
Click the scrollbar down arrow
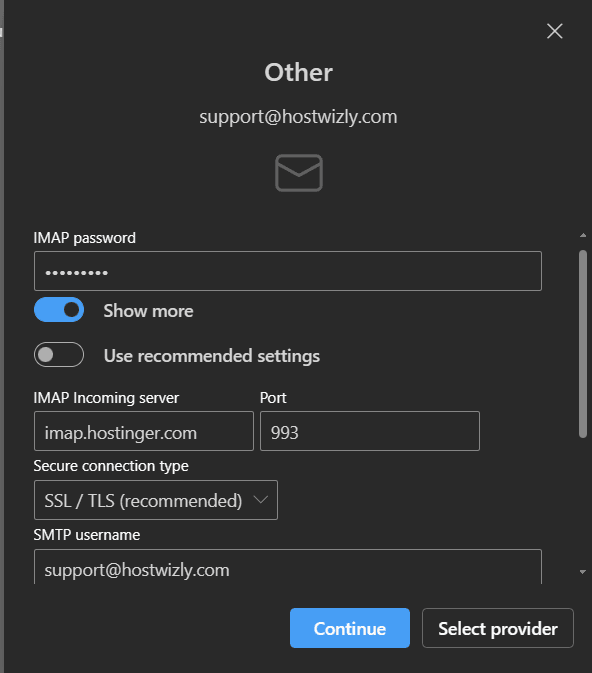pyautogui.click(x=583, y=572)
